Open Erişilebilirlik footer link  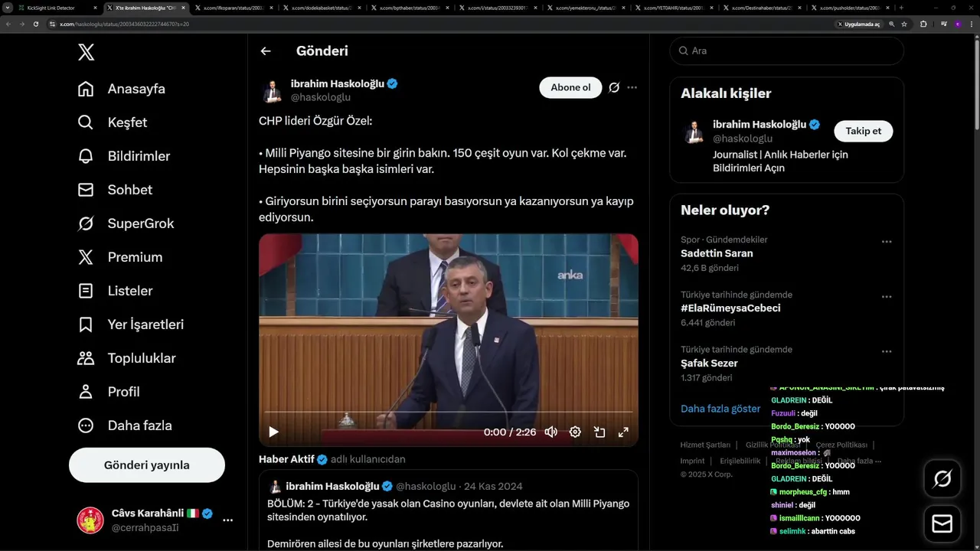point(740,461)
